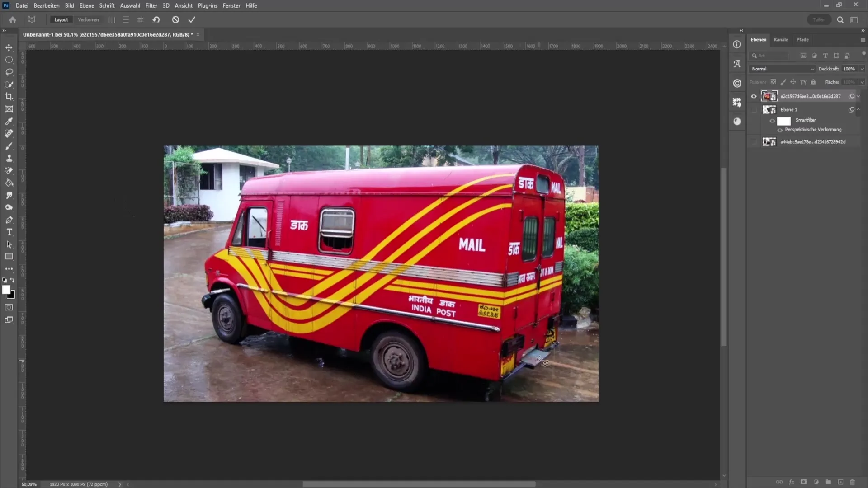Select the Healing Brush tool

point(9,133)
